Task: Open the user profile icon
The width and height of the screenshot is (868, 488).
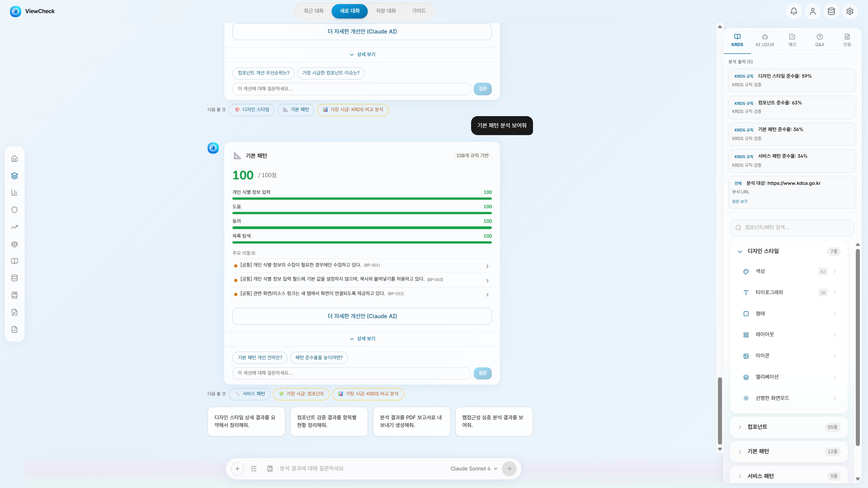Action: pos(812,11)
